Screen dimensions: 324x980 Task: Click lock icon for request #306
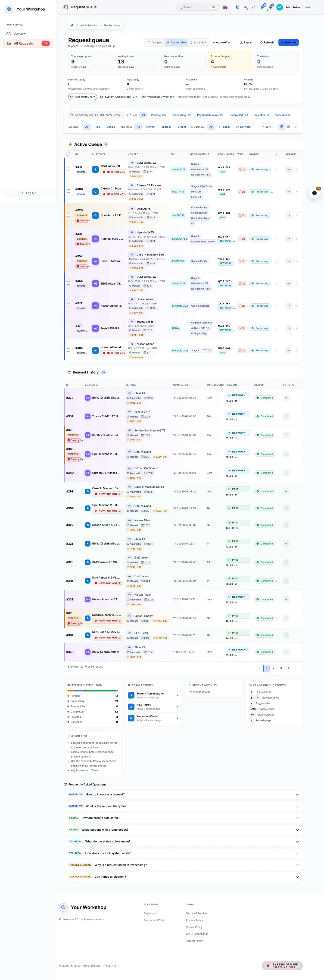(x=277, y=192)
